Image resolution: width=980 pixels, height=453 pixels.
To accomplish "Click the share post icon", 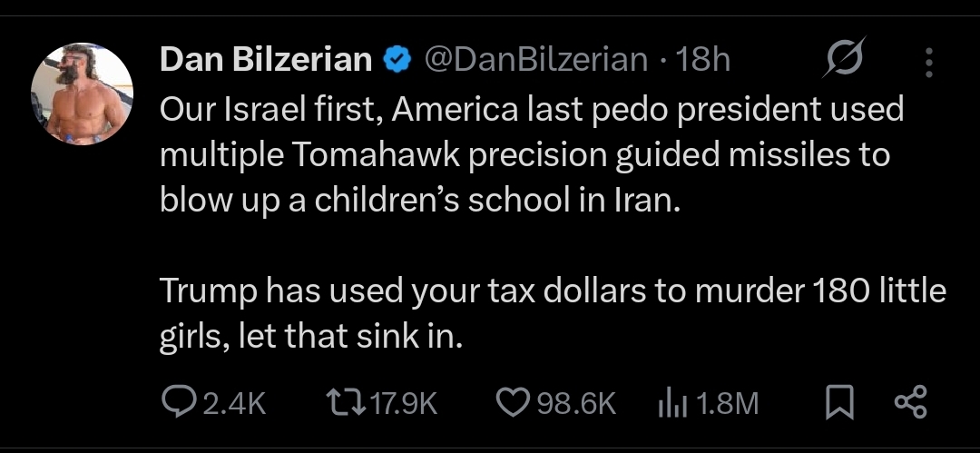I will point(910,402).
